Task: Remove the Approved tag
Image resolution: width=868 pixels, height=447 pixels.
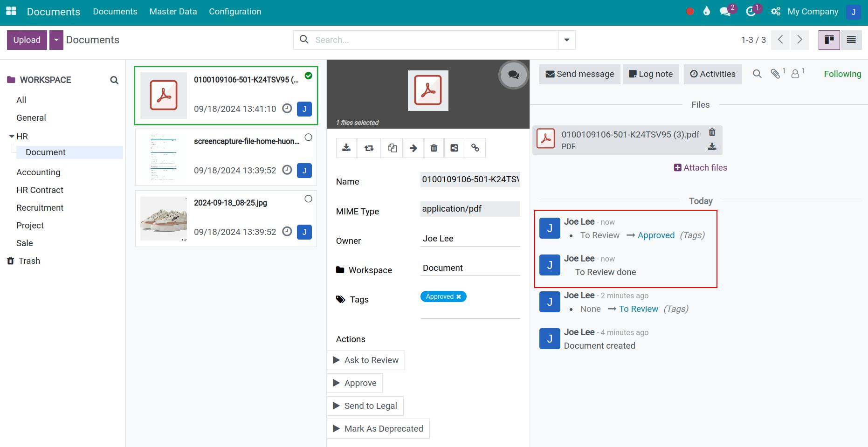Action: pyautogui.click(x=459, y=296)
